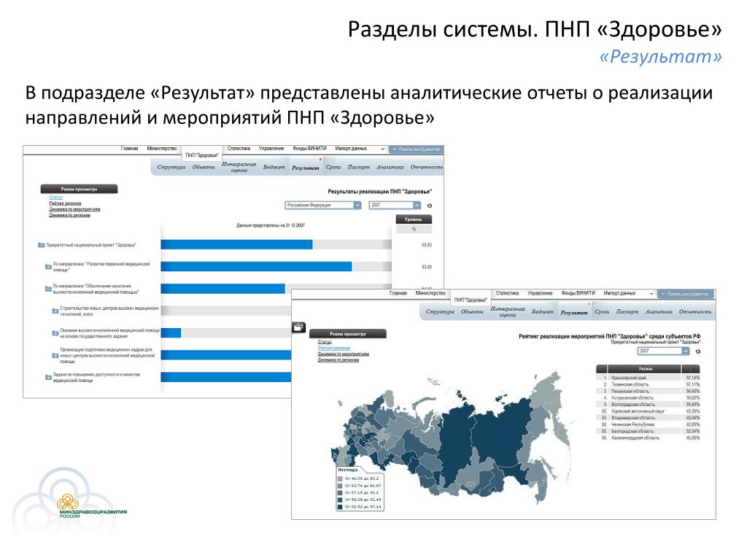Click folder icon for Развитие первичной медицинской помощи
This screenshot has width=747, height=560.
click(x=48, y=267)
